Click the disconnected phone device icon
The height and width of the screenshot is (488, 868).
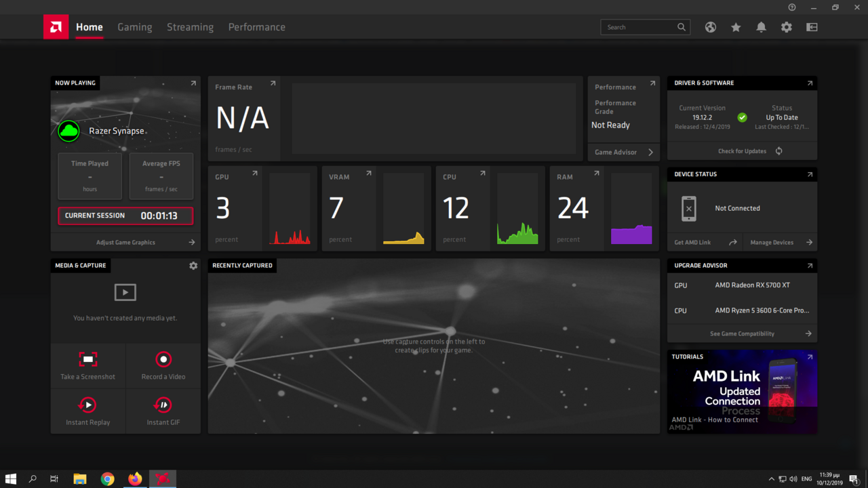(x=689, y=209)
